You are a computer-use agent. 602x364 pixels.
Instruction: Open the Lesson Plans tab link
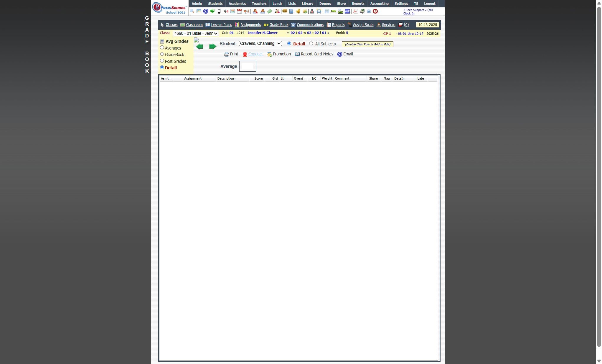click(221, 25)
